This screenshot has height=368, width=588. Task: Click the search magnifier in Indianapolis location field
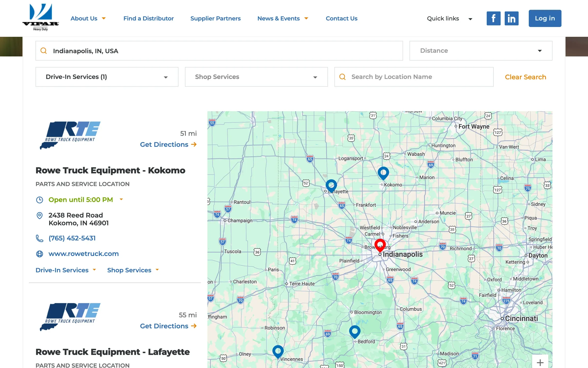44,51
